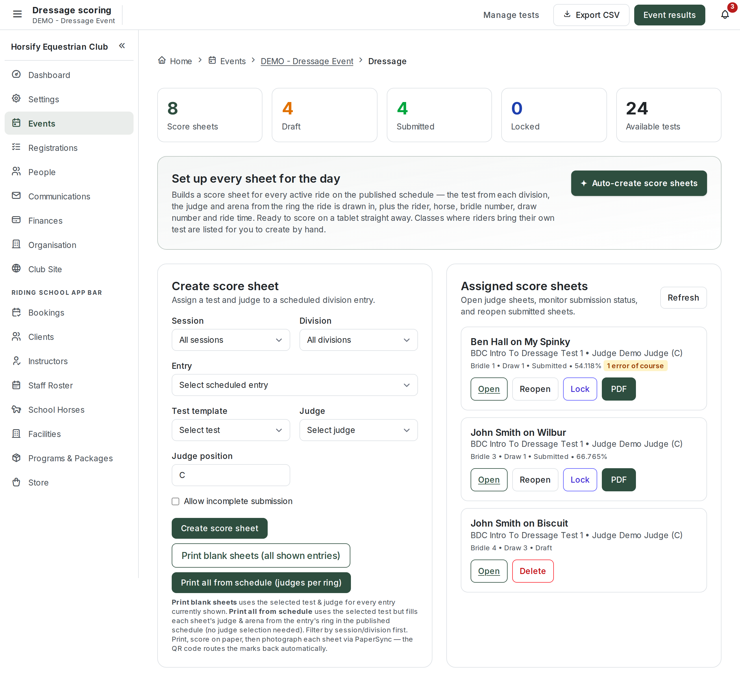Open the All divisions dropdown

[358, 340]
